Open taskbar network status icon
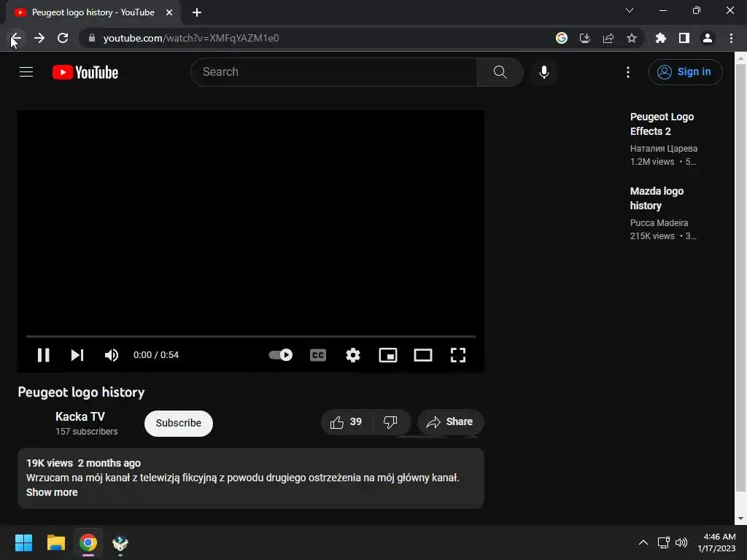 coord(664,542)
